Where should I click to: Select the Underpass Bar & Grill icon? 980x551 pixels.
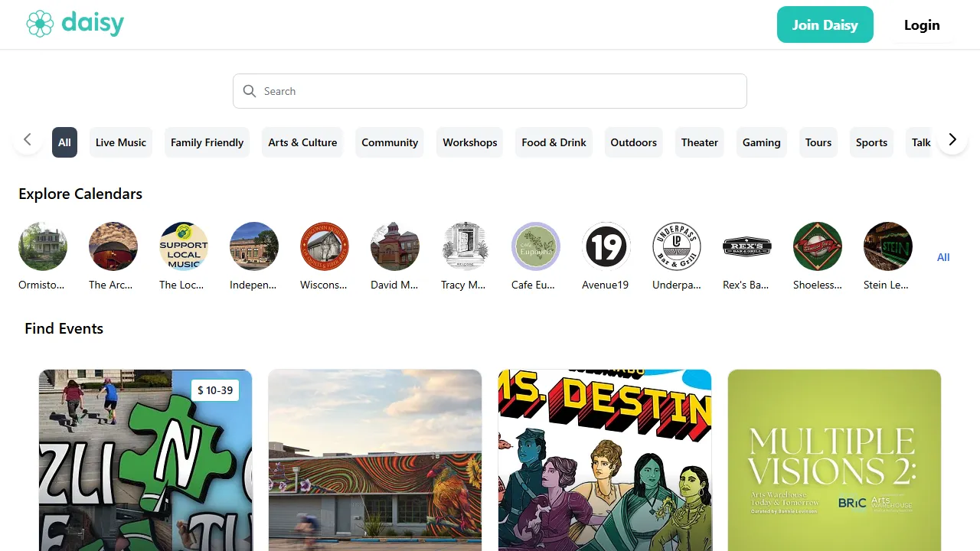(x=676, y=246)
